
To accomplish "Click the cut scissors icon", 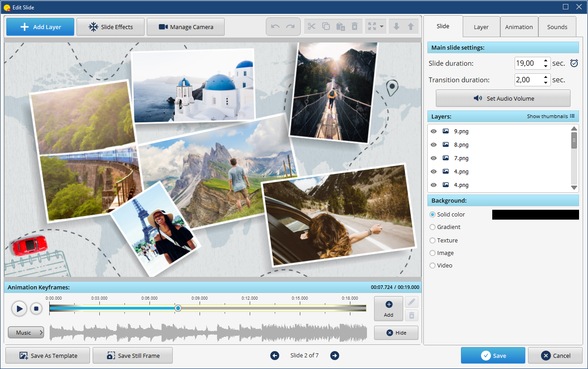I will tap(311, 27).
